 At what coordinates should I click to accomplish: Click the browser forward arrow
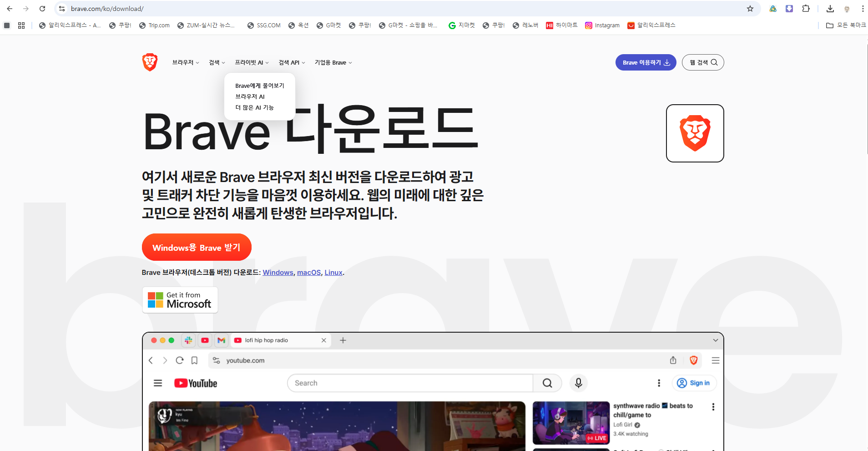[26, 9]
